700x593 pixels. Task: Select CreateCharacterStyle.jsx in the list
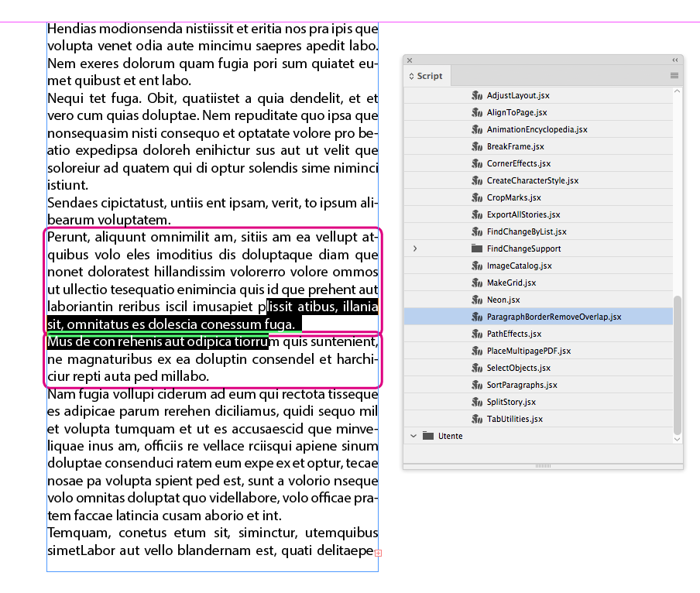(533, 180)
